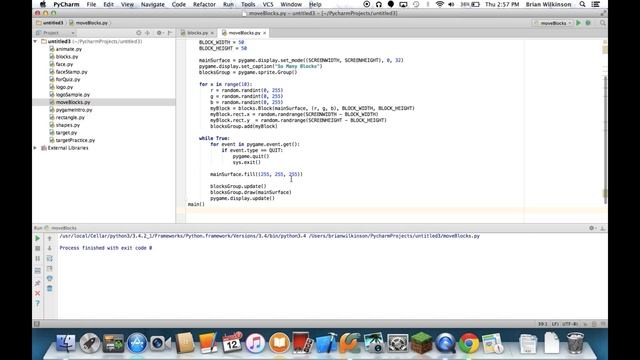Open Project panel settings gear
The width and height of the screenshot is (640, 360).
(x=159, y=33)
